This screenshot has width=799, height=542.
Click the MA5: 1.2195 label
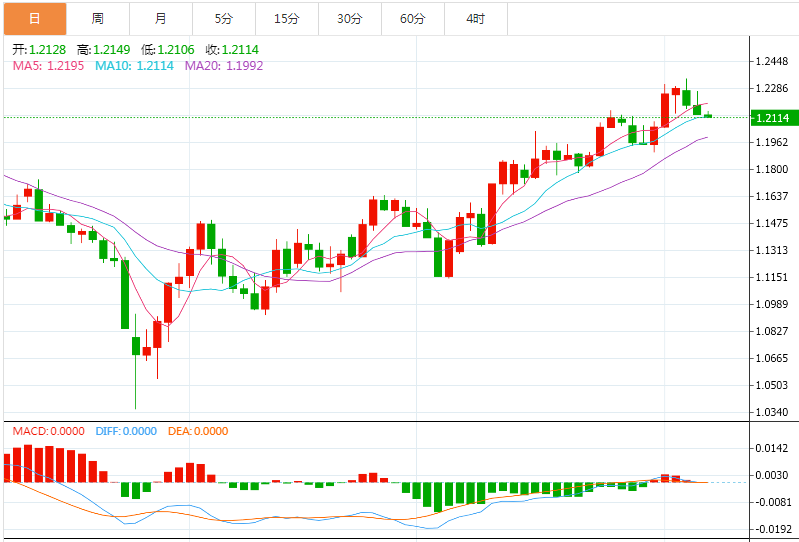(x=48, y=66)
